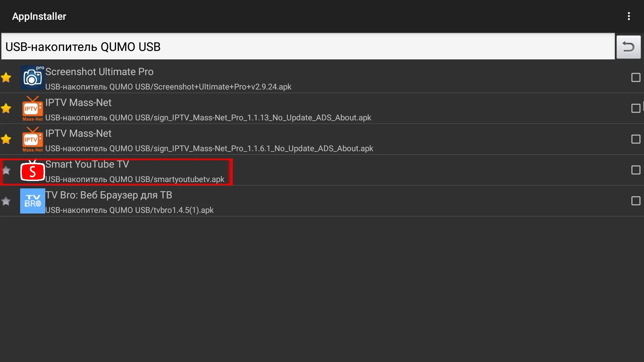Toggle favorite star for TV Bro browser
The height and width of the screenshot is (362, 644).
(6, 201)
